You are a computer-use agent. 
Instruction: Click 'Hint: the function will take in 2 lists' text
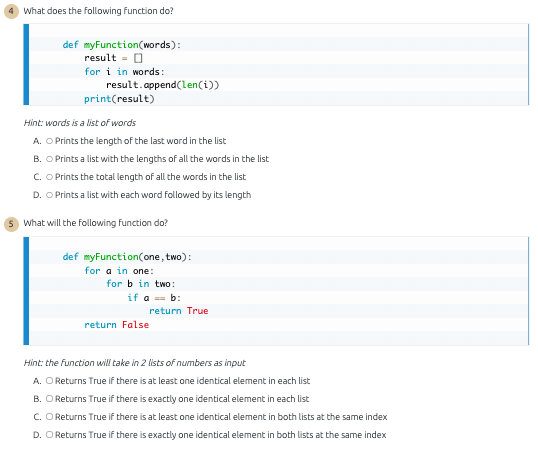pos(134,363)
